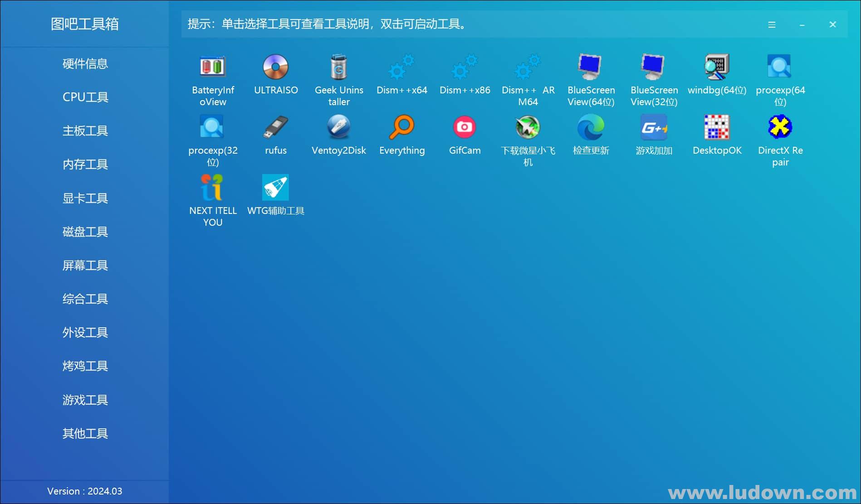Go to the 外设工具 category
The image size is (861, 504).
pos(85,332)
